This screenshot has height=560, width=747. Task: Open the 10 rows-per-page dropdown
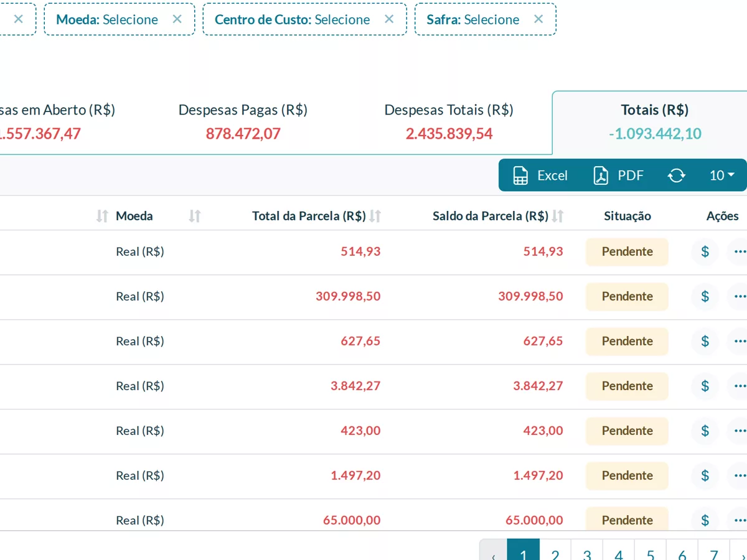click(x=722, y=175)
